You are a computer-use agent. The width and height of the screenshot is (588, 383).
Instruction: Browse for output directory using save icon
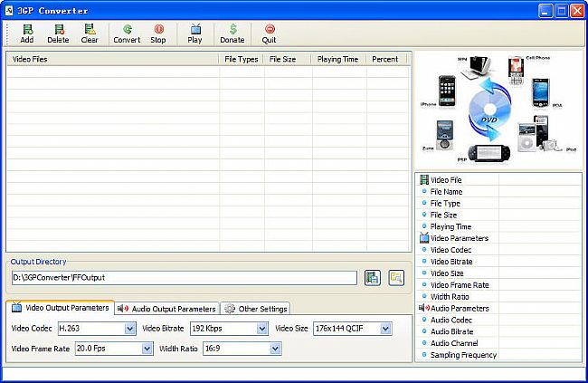(x=372, y=278)
